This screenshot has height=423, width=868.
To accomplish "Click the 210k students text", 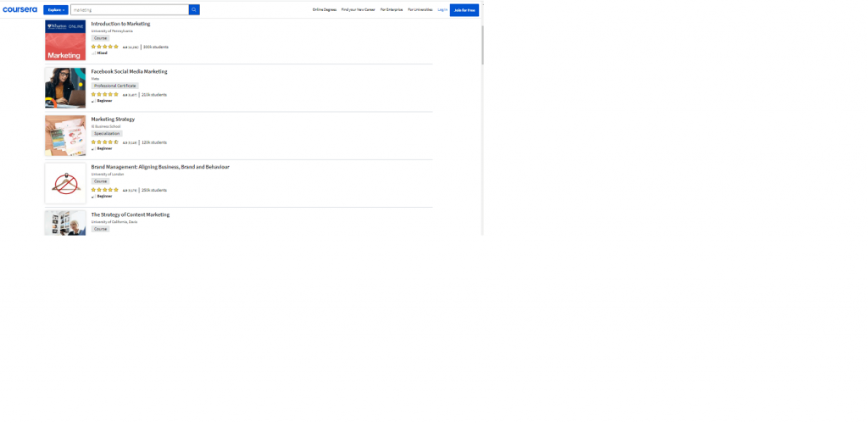I will (154, 95).
